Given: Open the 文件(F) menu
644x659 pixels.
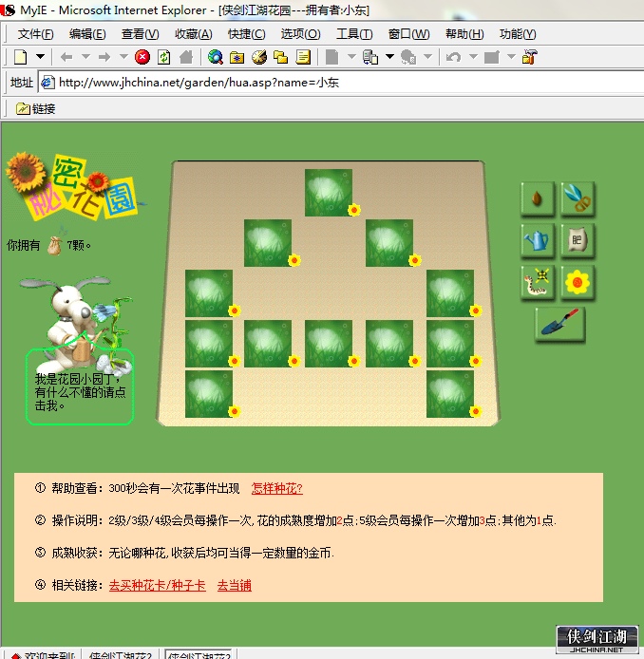Looking at the screenshot, I should (x=36, y=34).
